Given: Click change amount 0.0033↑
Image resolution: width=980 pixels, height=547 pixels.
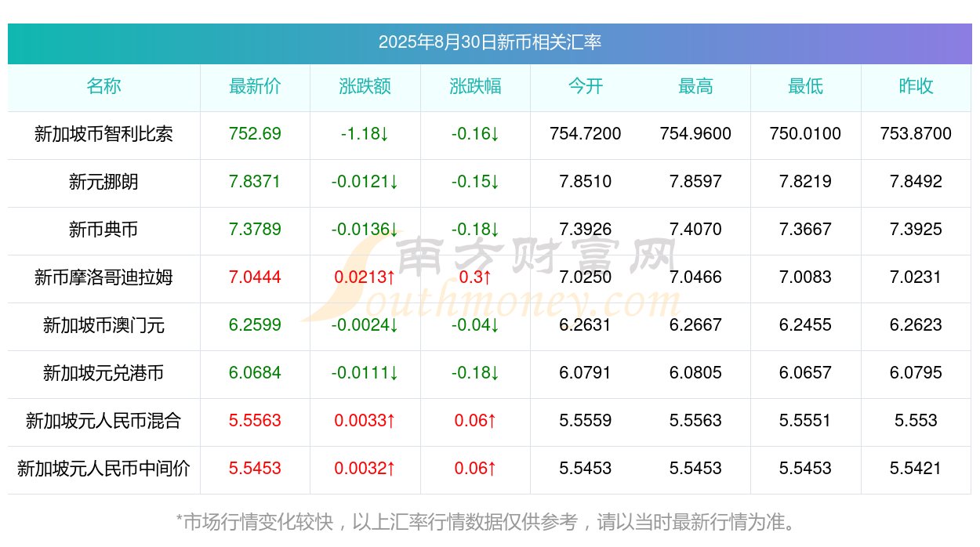Looking at the screenshot, I should [365, 421].
